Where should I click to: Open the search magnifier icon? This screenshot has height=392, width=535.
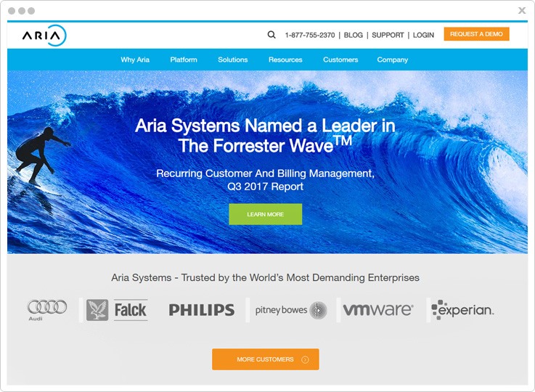[271, 34]
